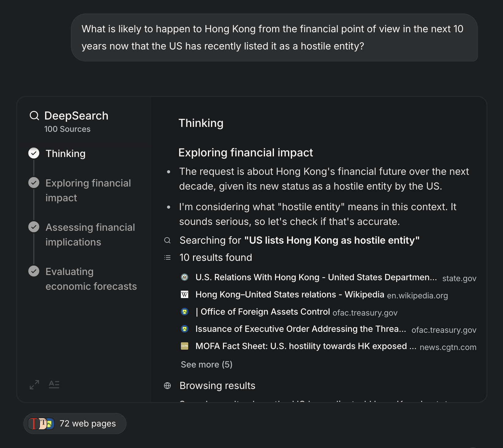
Task: Click the en.wikipedia.org domain label
Action: point(417,296)
